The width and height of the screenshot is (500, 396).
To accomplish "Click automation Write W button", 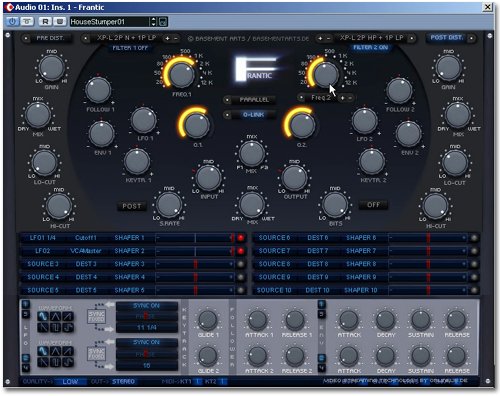I will [60, 22].
